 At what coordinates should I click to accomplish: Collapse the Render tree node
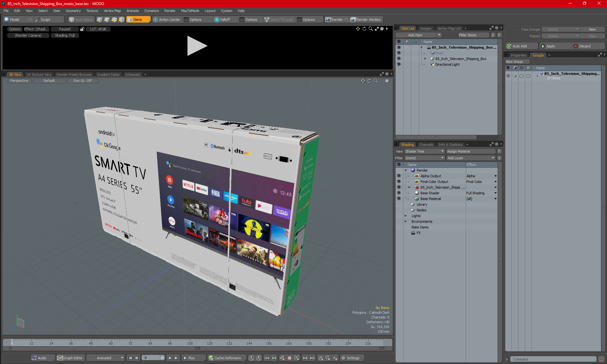(x=406, y=170)
